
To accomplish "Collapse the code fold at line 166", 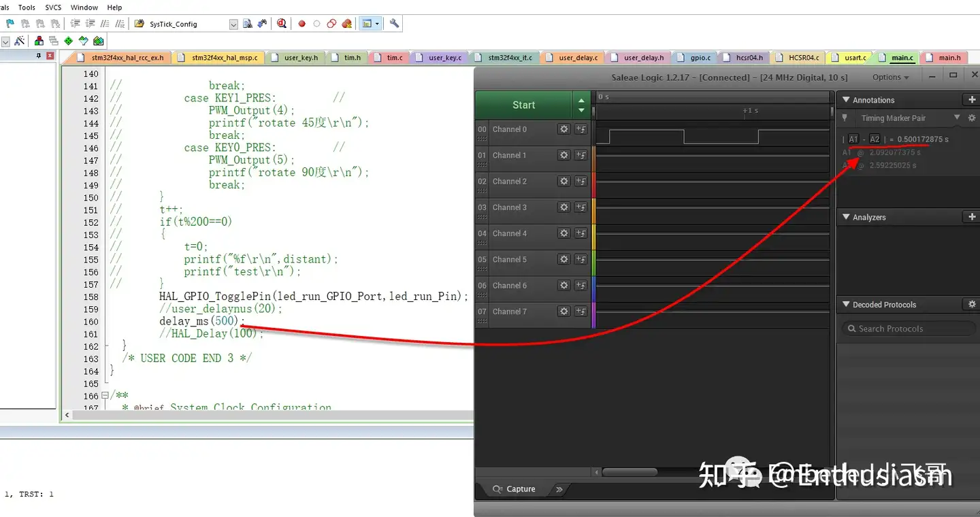I will click(x=105, y=396).
